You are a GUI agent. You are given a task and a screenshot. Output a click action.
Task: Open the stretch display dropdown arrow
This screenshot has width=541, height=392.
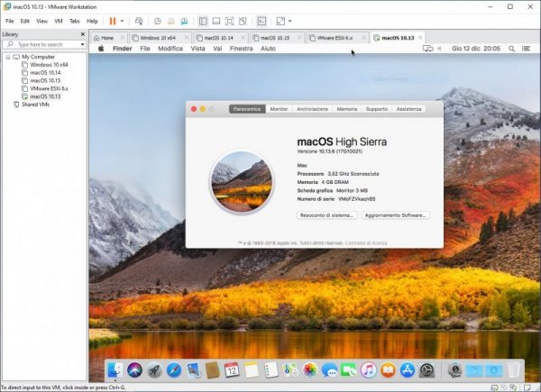coord(289,21)
